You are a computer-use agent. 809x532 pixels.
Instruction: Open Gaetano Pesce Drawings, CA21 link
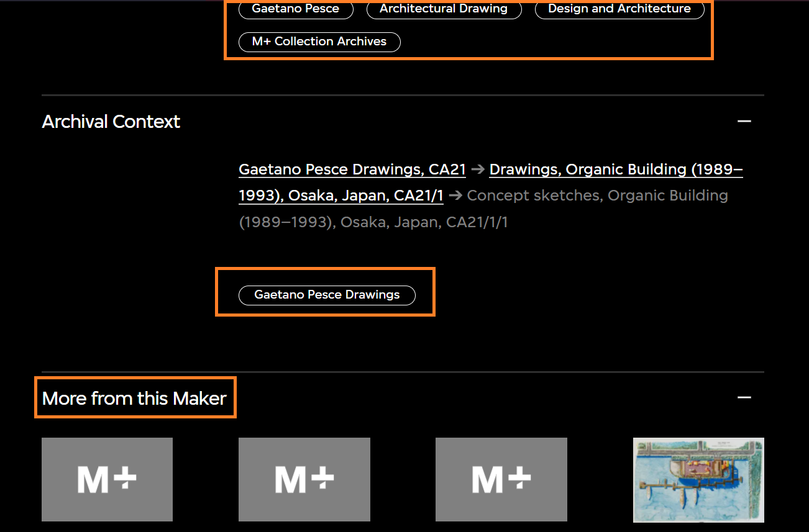[x=352, y=169]
